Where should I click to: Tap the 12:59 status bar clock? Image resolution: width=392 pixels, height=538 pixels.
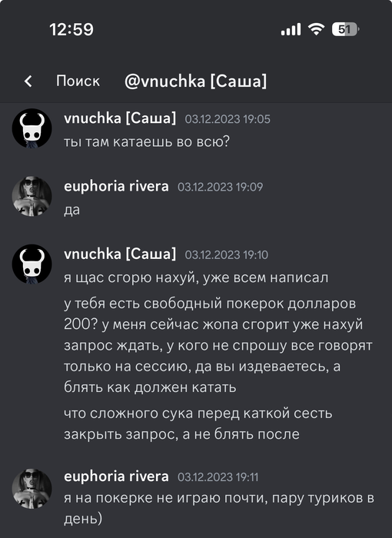coord(71,29)
